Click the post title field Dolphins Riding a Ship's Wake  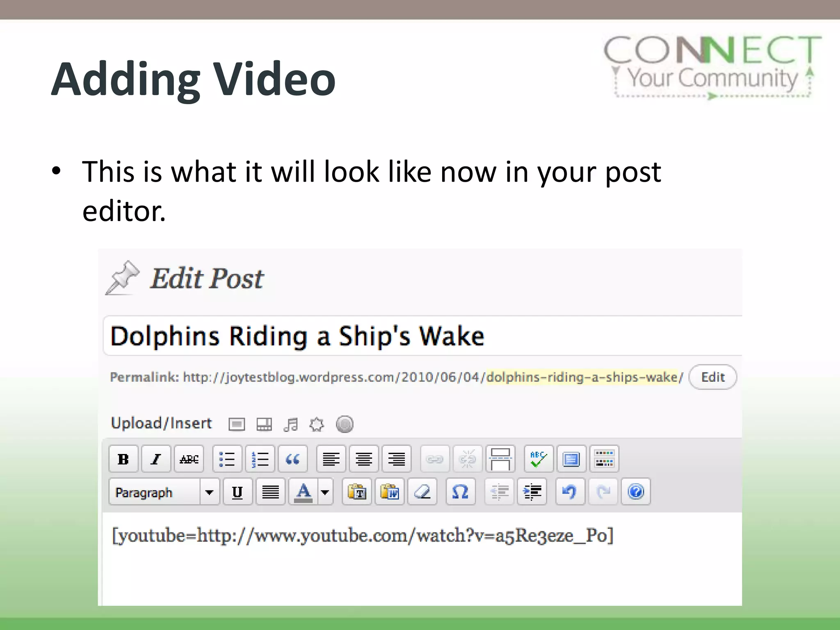click(x=422, y=336)
